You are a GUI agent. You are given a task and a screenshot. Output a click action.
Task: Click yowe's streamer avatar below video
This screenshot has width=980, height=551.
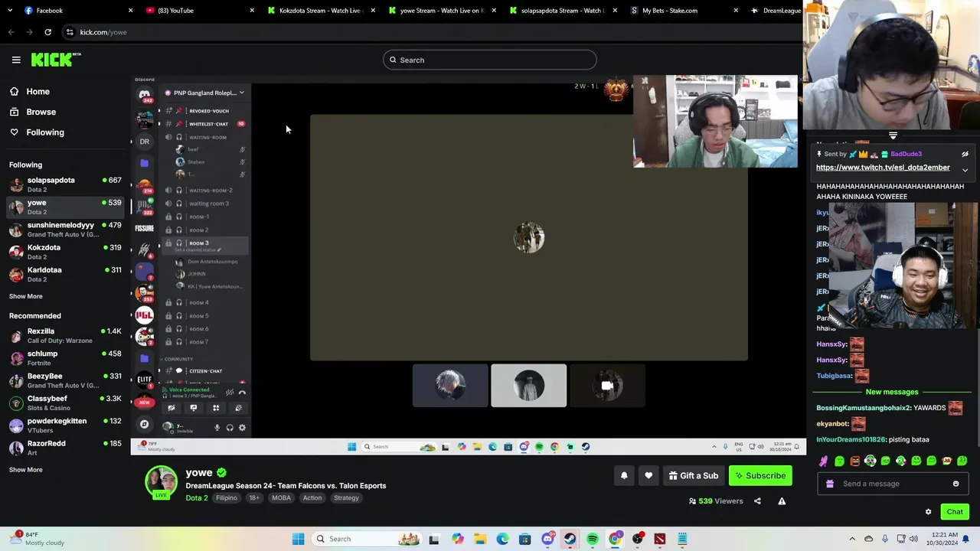point(161,483)
